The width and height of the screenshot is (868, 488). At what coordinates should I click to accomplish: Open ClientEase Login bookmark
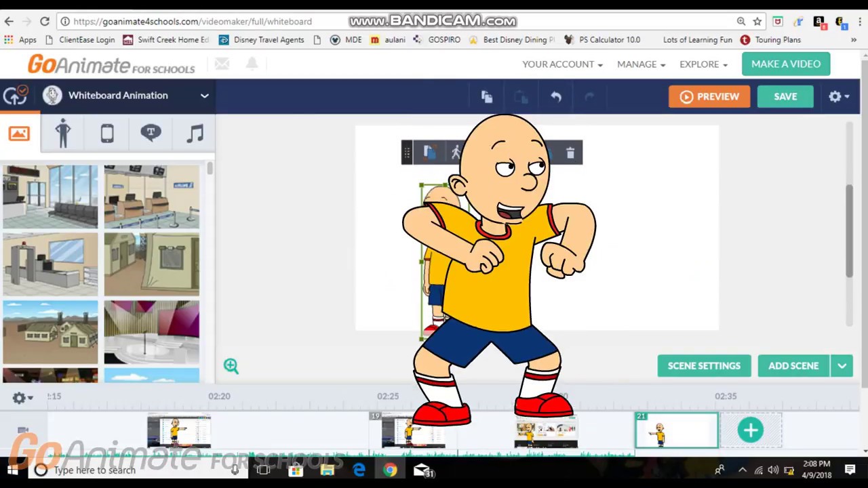pyautogui.click(x=79, y=40)
